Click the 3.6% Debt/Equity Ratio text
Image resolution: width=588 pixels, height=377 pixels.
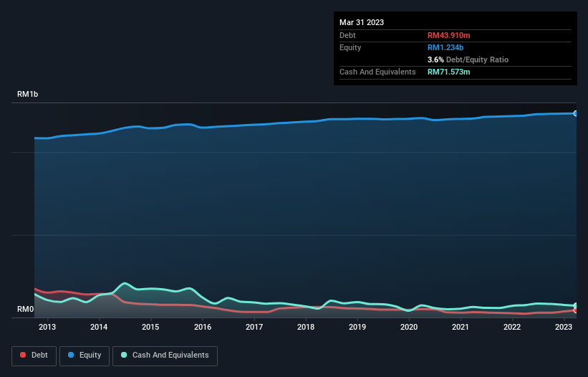(468, 59)
